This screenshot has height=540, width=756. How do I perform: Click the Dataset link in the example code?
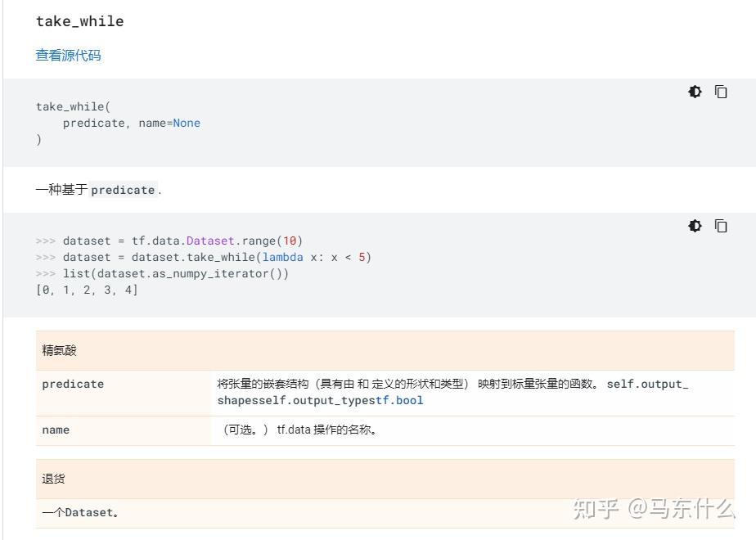pos(212,241)
